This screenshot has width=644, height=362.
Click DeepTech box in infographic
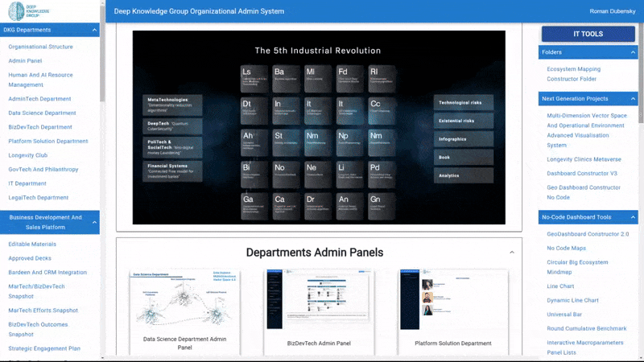coord(172,126)
